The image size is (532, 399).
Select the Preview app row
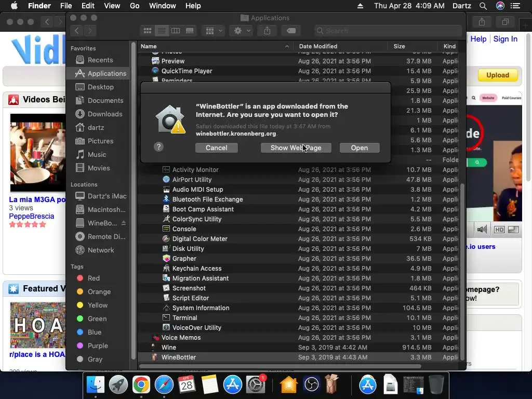298,61
